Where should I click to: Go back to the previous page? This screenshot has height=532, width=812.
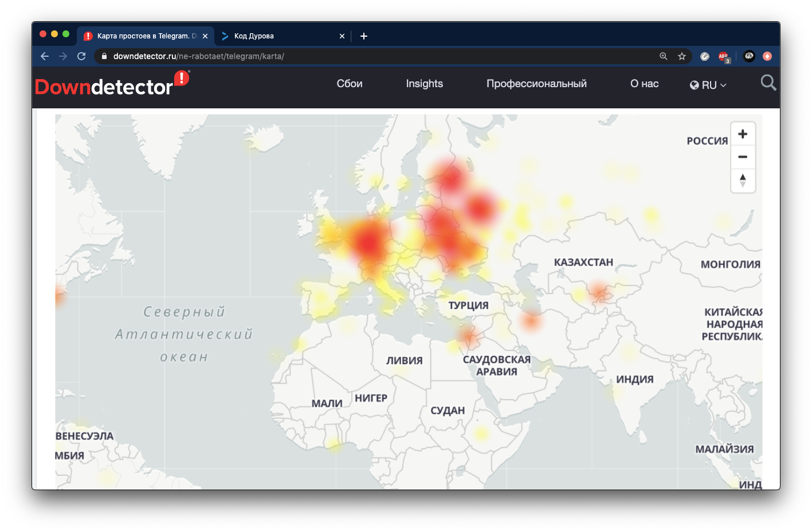(x=45, y=56)
